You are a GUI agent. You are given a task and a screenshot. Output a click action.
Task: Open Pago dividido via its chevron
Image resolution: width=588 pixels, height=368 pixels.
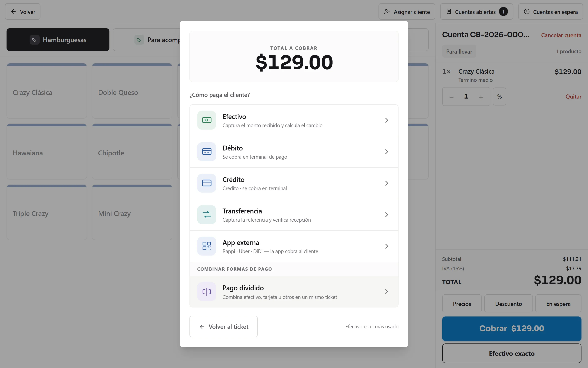coord(386,291)
